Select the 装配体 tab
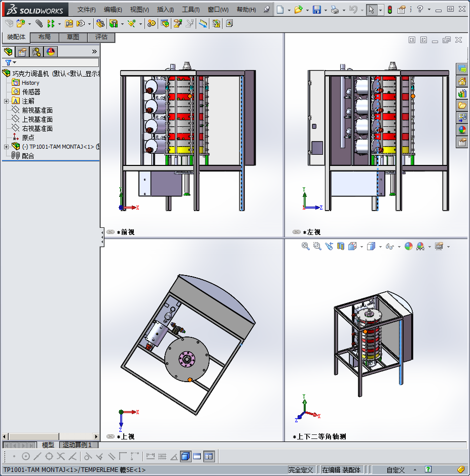 tap(16, 37)
